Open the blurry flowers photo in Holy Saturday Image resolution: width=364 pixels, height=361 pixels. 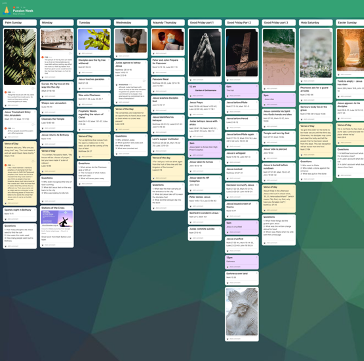[x=316, y=53]
